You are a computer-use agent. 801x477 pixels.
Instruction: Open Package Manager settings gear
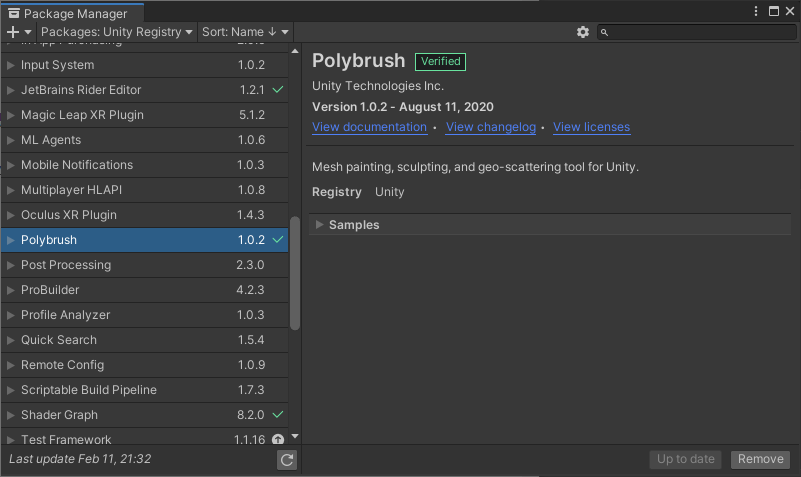coord(583,32)
